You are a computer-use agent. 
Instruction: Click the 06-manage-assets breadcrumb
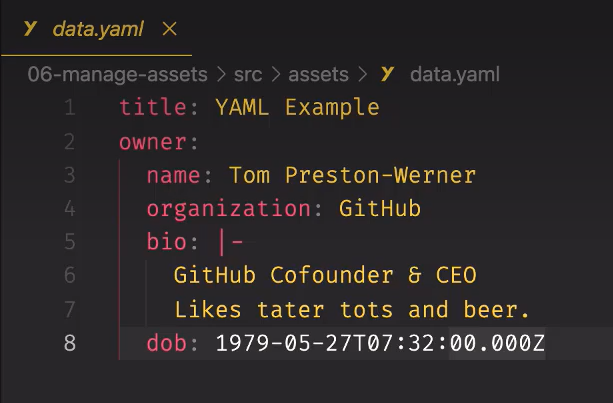click(117, 74)
